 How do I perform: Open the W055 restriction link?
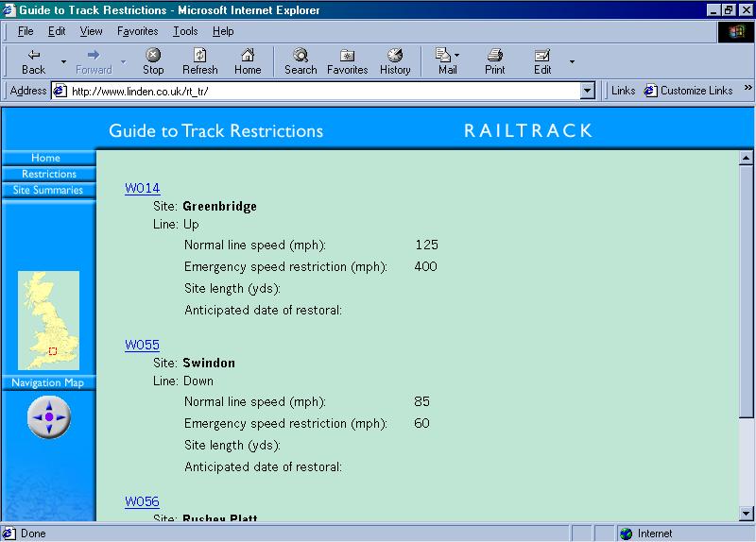click(142, 345)
